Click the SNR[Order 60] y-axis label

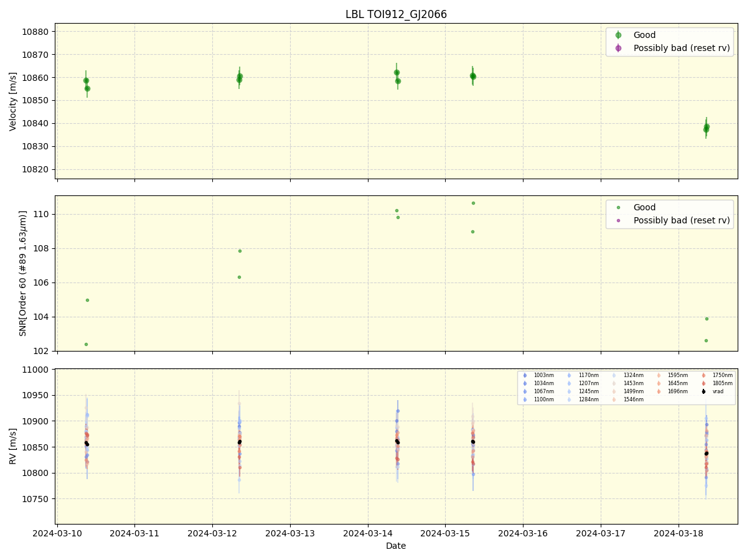pos(23,273)
